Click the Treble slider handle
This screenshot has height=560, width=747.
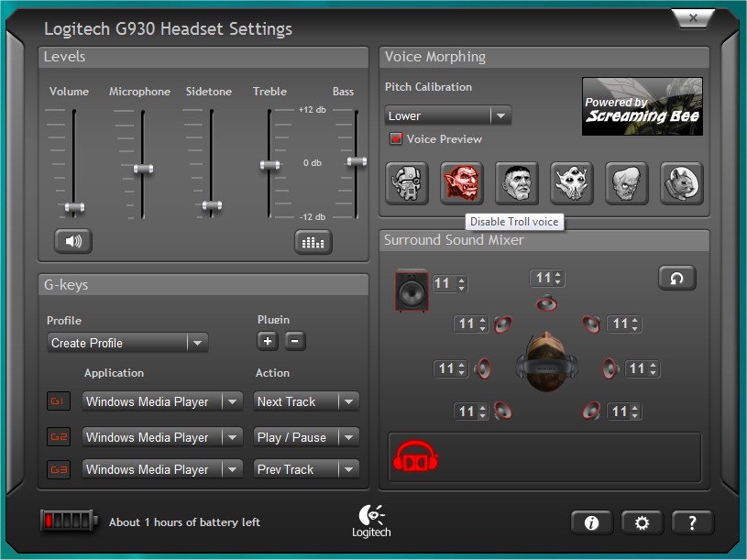tap(269, 165)
